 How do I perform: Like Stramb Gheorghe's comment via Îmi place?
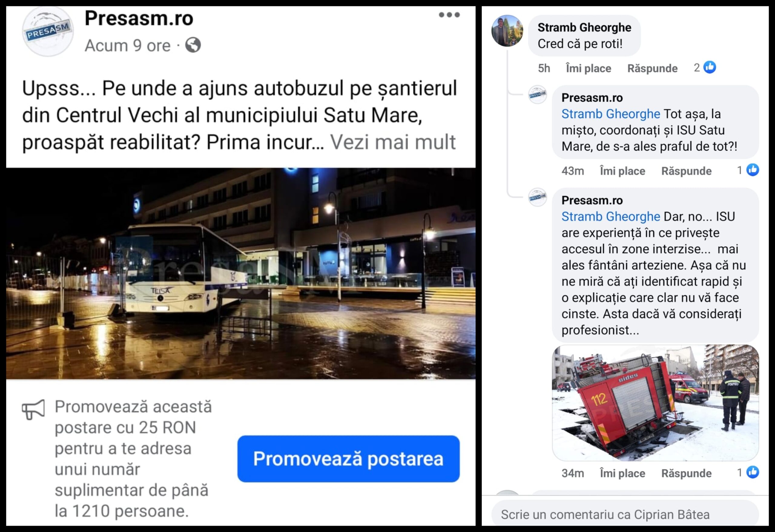coord(589,68)
